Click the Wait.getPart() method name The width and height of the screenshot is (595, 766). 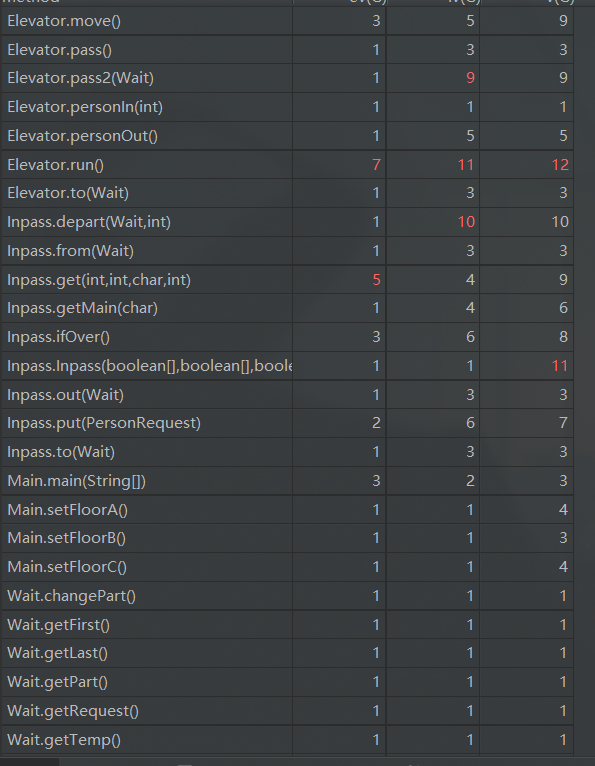[58, 681]
